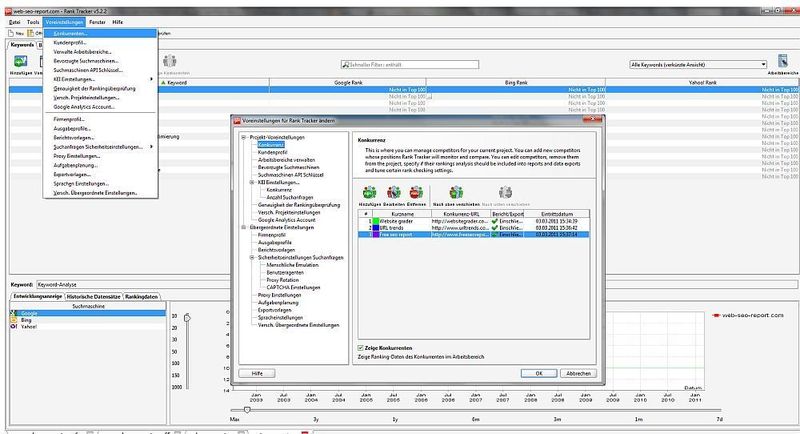Click the Hilfe button in the dialog
This screenshot has height=434, width=800.
pyautogui.click(x=257, y=373)
